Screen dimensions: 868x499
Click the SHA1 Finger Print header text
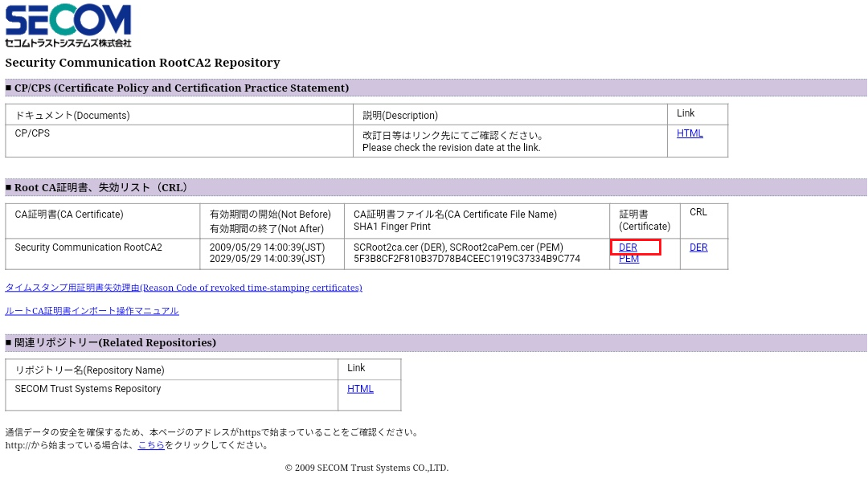point(392,227)
